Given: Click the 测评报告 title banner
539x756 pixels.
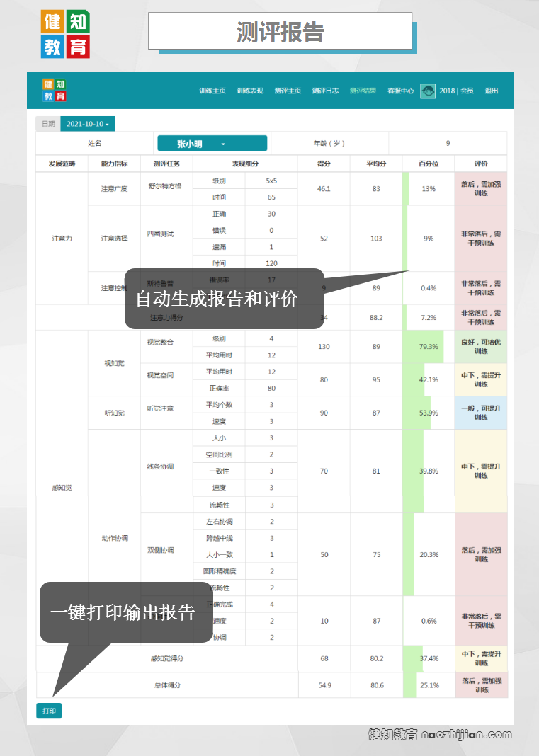Looking at the screenshot, I should point(280,32).
